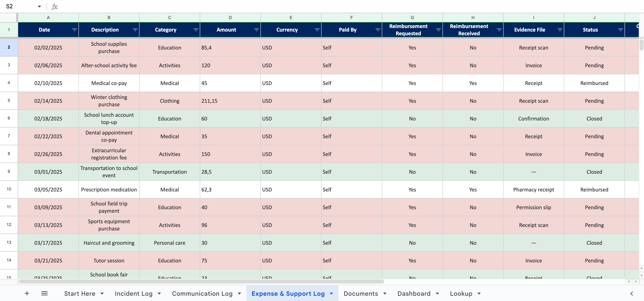Screen dimensions: 644x301
Task: Open the Description column filter icon
Action: pyautogui.click(x=135, y=30)
